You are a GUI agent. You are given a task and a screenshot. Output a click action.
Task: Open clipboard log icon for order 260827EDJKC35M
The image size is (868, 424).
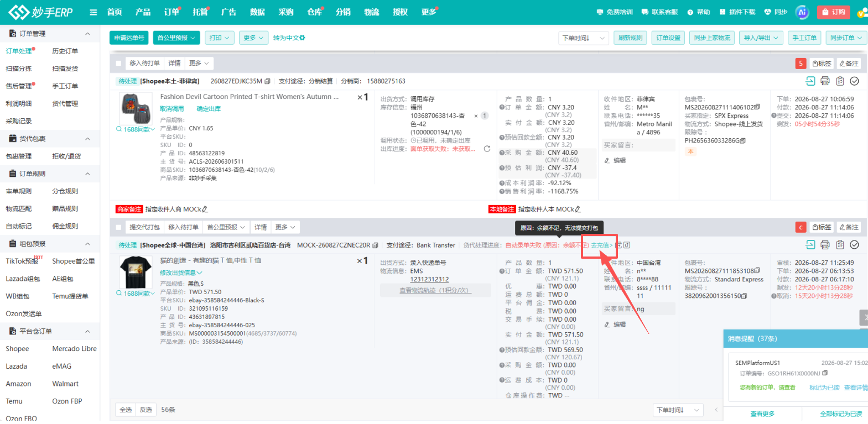coord(840,81)
